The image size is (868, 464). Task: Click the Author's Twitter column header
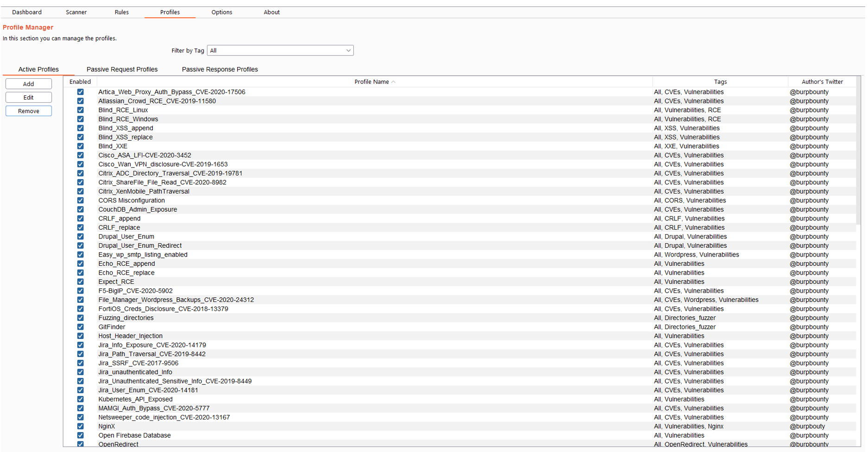(822, 82)
